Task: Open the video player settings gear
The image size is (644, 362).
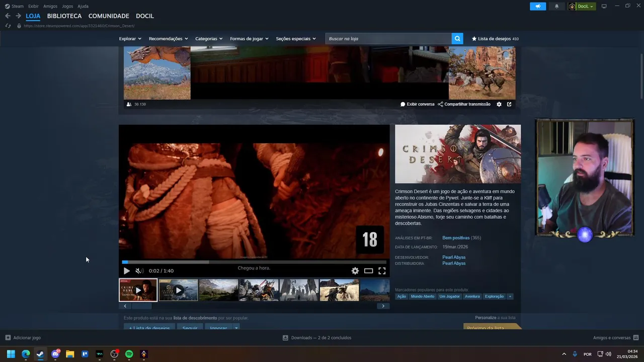Action: point(355,271)
